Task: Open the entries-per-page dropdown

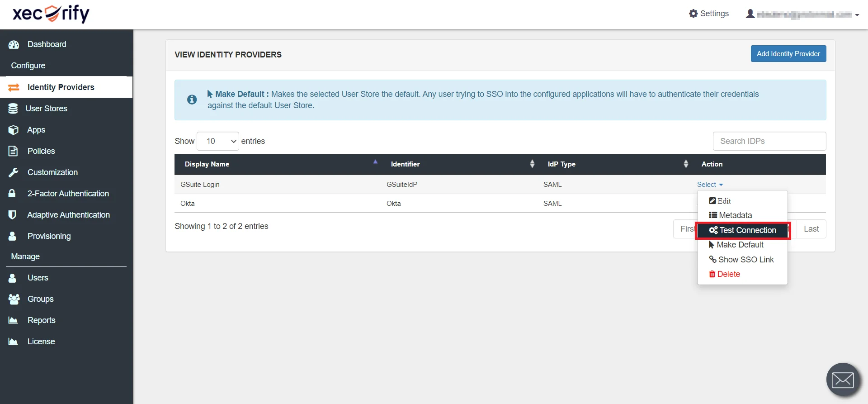Action: [x=218, y=141]
